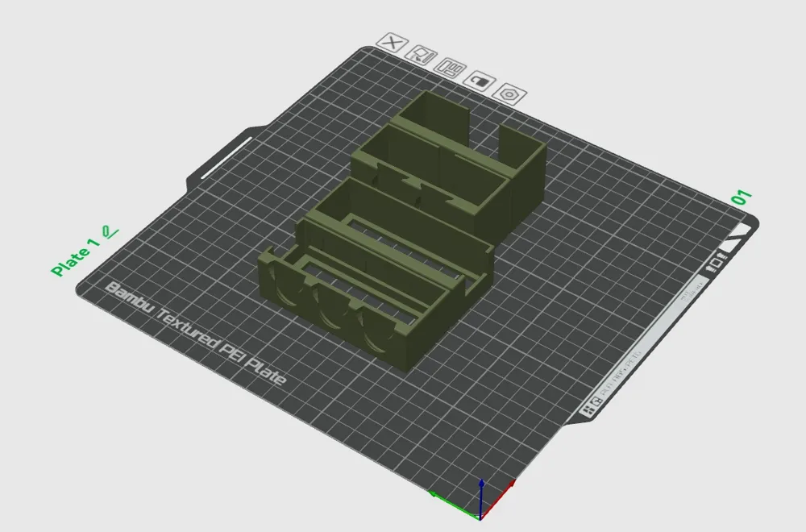Open plate settings hexagon icon

point(509,94)
